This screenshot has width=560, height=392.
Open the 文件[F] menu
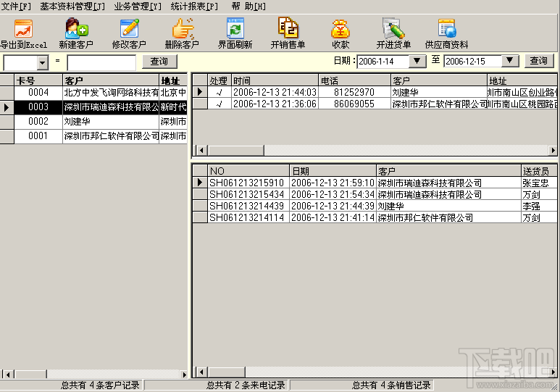[16, 7]
